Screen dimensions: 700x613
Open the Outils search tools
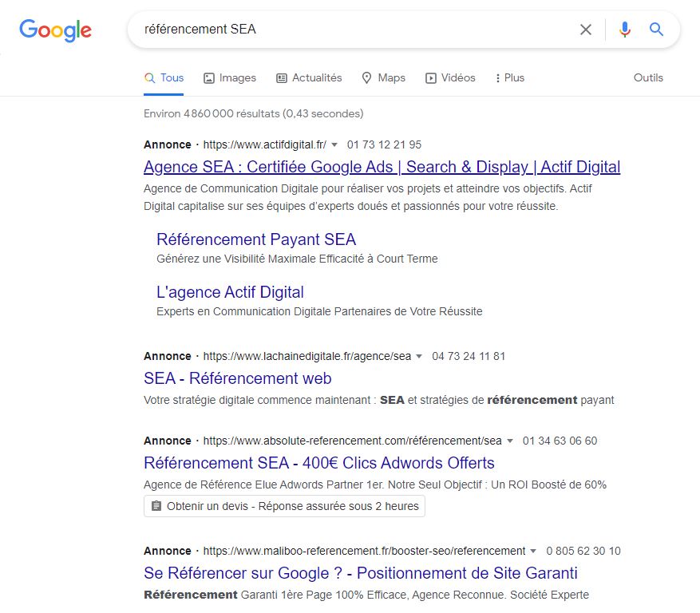point(648,77)
